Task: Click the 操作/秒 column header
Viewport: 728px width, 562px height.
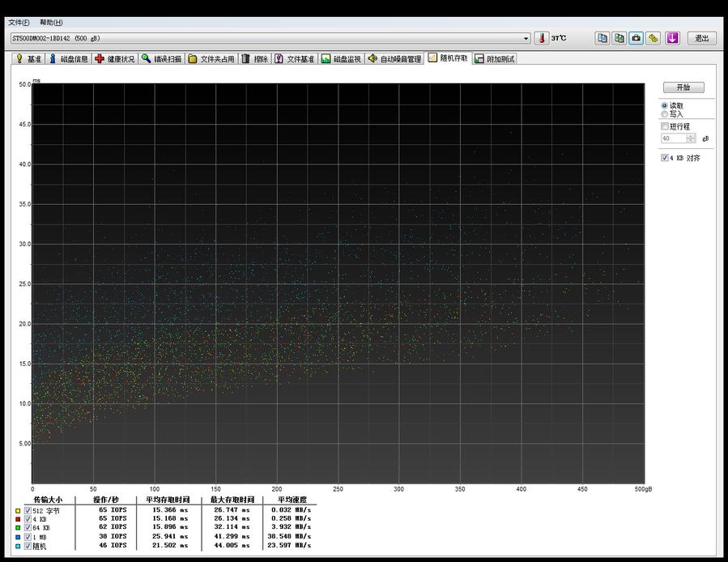Action: coord(106,500)
